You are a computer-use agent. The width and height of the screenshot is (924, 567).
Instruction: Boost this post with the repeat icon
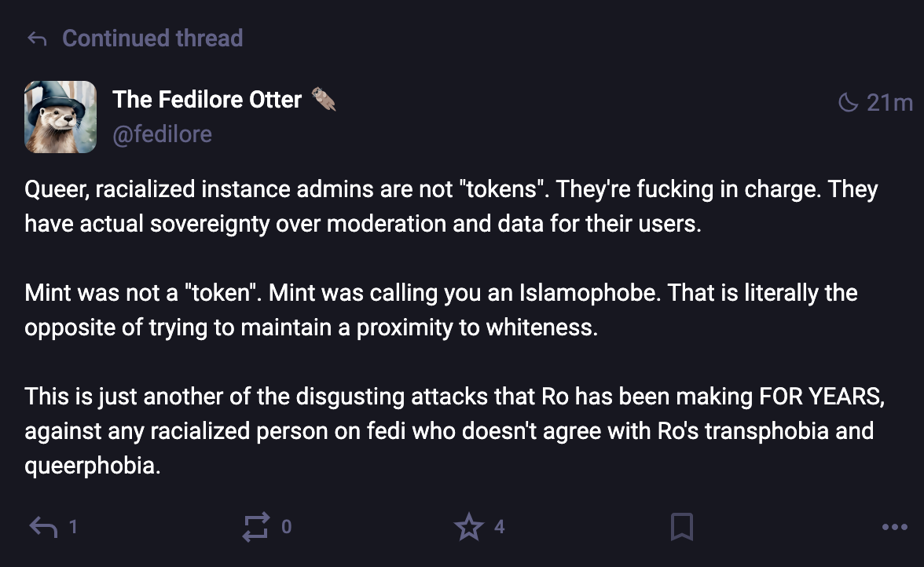tap(256, 527)
